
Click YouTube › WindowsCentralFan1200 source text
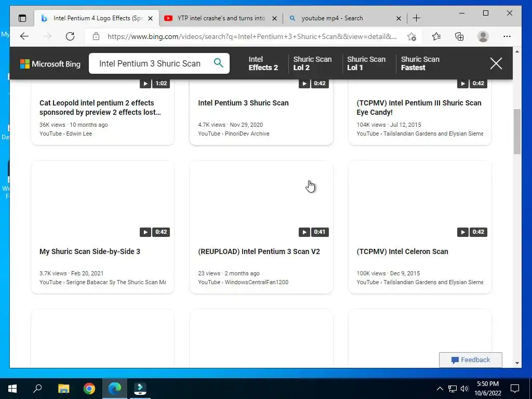(243, 282)
